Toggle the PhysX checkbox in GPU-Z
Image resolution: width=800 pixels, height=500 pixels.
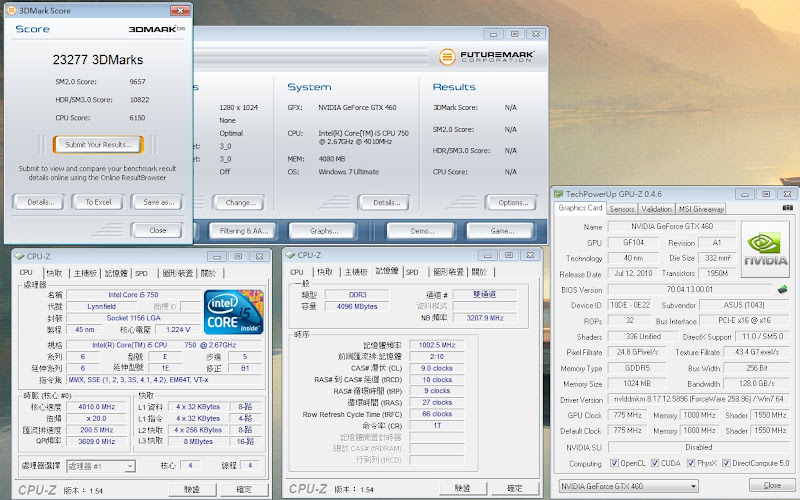[691, 463]
